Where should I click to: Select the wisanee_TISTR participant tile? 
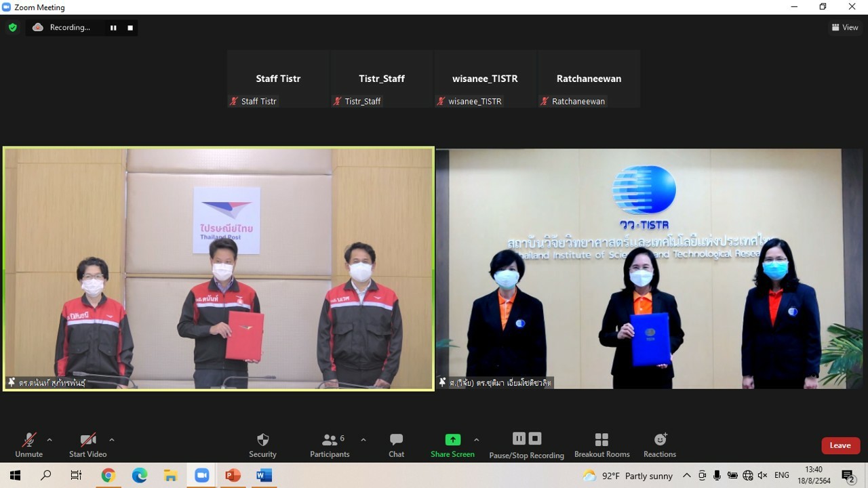[485, 79]
